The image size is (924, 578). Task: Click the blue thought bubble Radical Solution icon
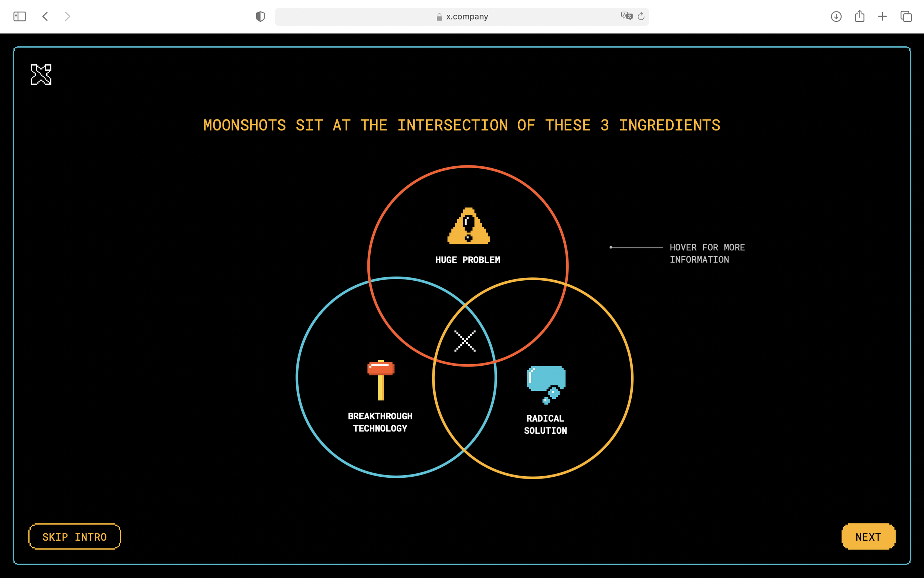pyautogui.click(x=546, y=384)
